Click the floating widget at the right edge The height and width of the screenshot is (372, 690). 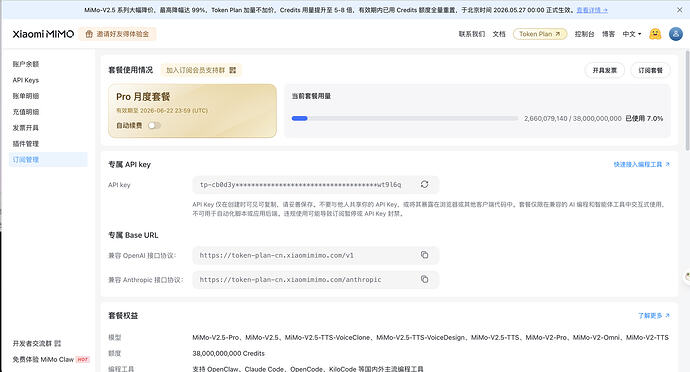coord(687,277)
